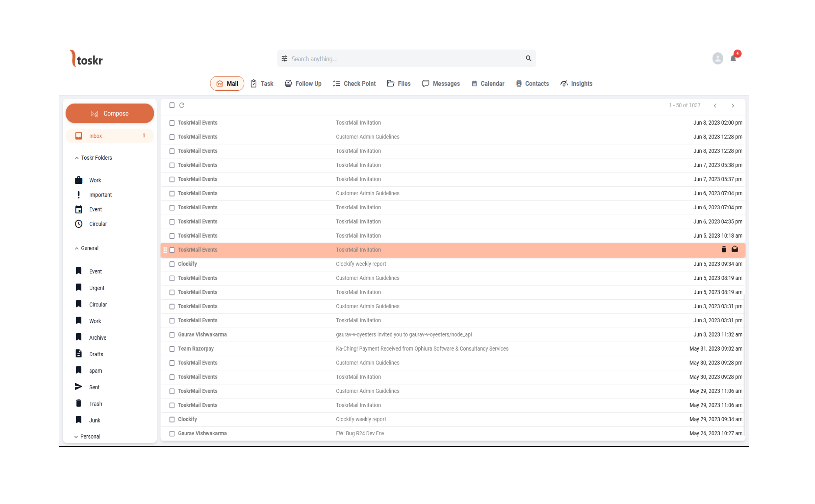Collapse the General folder group
Image resolution: width=815 pixels, height=504 pixels.
coord(77,248)
